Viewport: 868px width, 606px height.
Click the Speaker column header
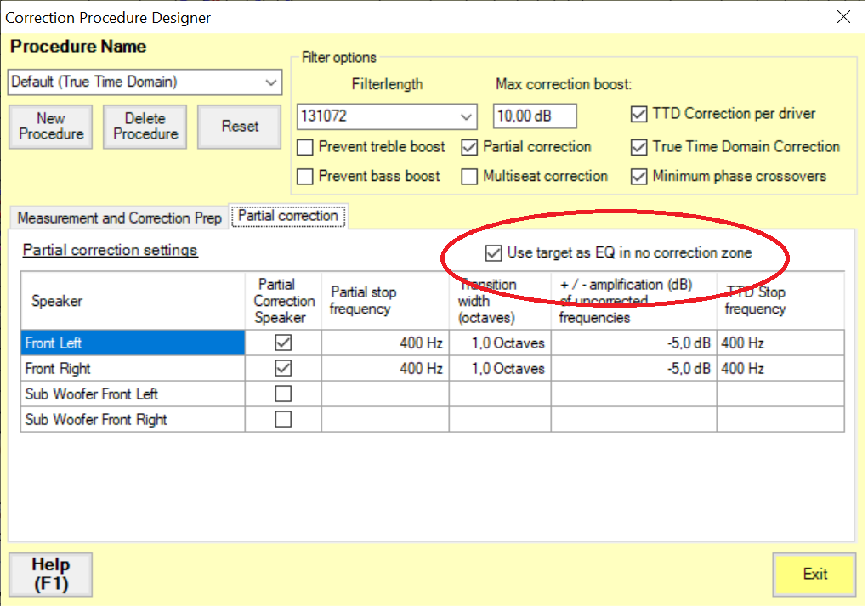click(x=133, y=301)
